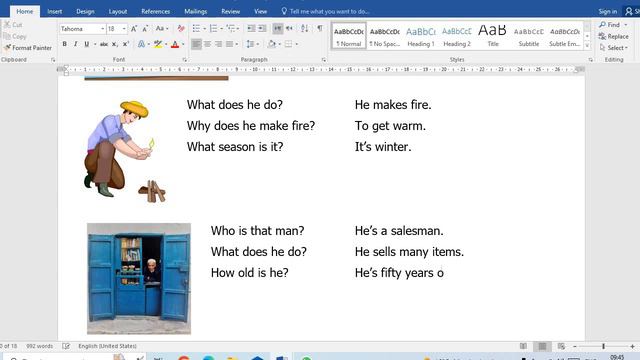Click the Find button
The height and width of the screenshot is (360, 640).
point(610,25)
